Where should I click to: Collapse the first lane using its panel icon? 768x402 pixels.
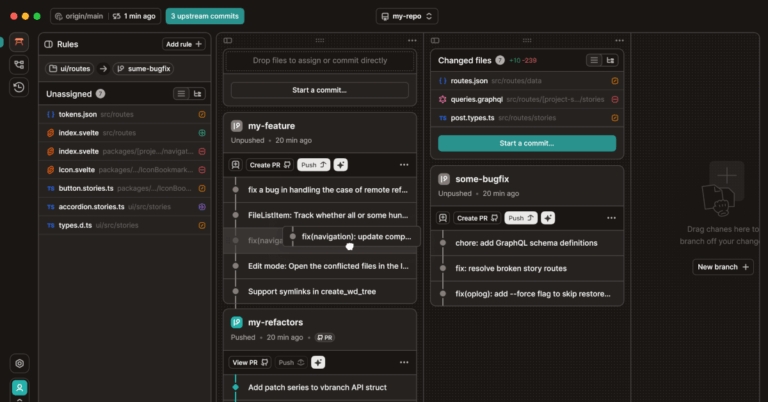click(228, 41)
